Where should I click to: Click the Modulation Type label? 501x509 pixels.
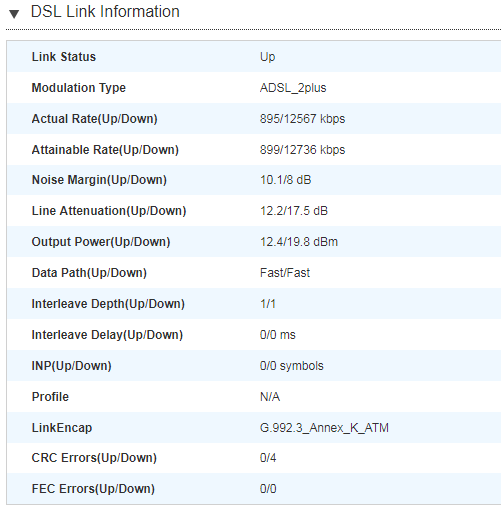click(x=79, y=88)
